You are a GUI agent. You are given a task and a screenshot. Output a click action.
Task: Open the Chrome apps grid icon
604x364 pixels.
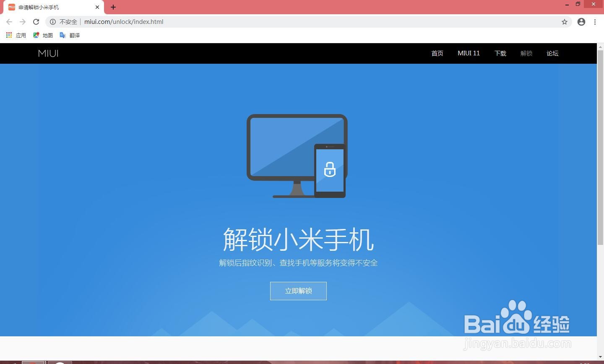point(9,35)
